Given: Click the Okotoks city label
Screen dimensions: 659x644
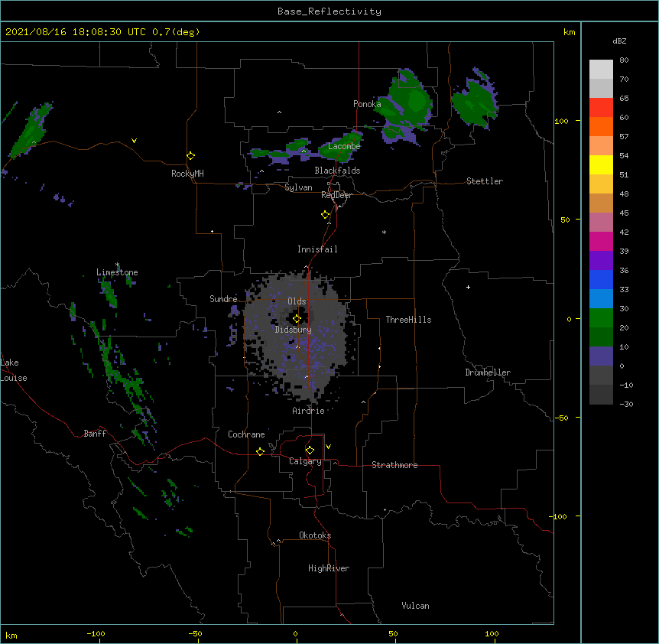Looking at the screenshot, I should point(315,535).
